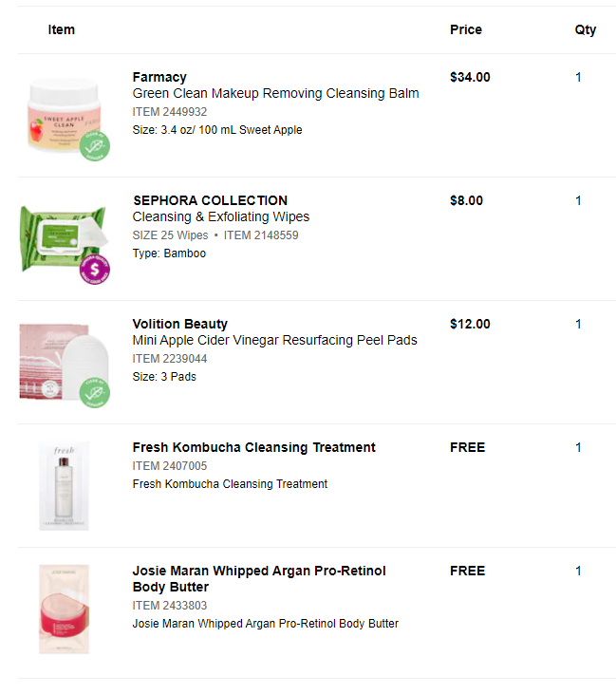Click the green Clean badge on Farmacy balm

94,146
